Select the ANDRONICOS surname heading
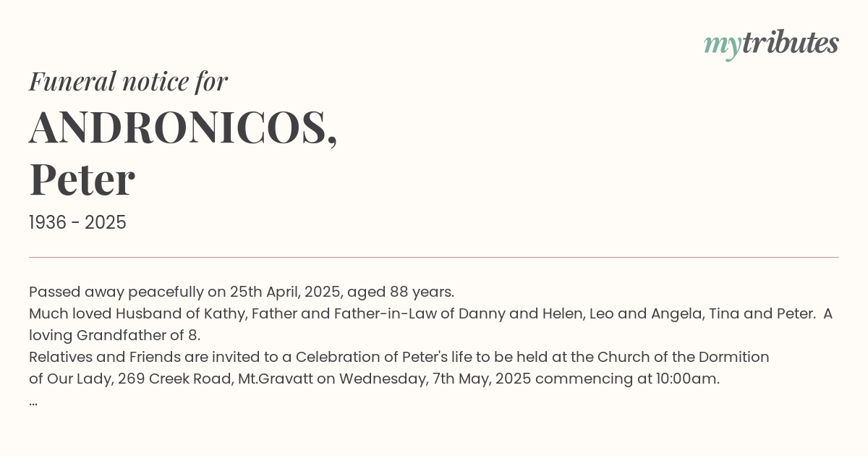Image resolution: width=868 pixels, height=456 pixels. [183, 127]
